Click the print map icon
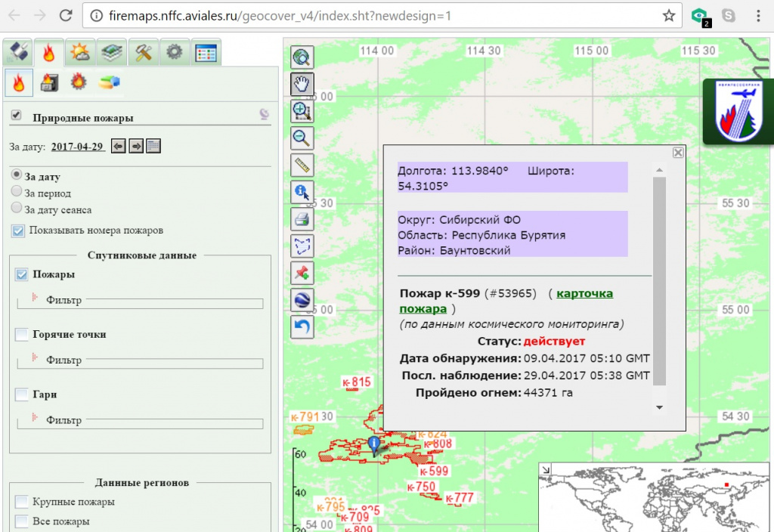This screenshot has height=532, width=774. (302, 218)
